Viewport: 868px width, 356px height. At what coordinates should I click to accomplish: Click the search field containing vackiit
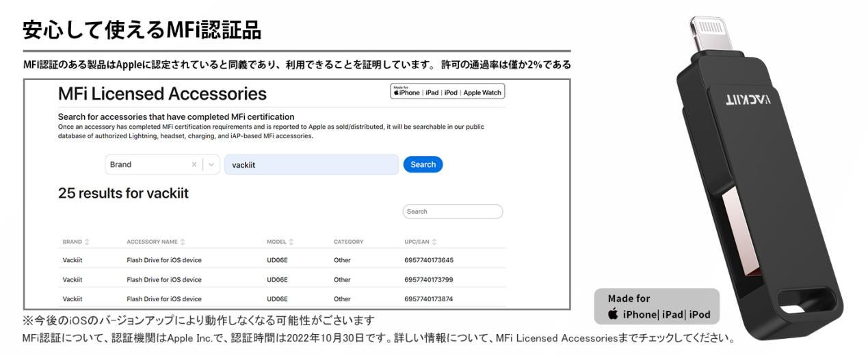pos(311,164)
